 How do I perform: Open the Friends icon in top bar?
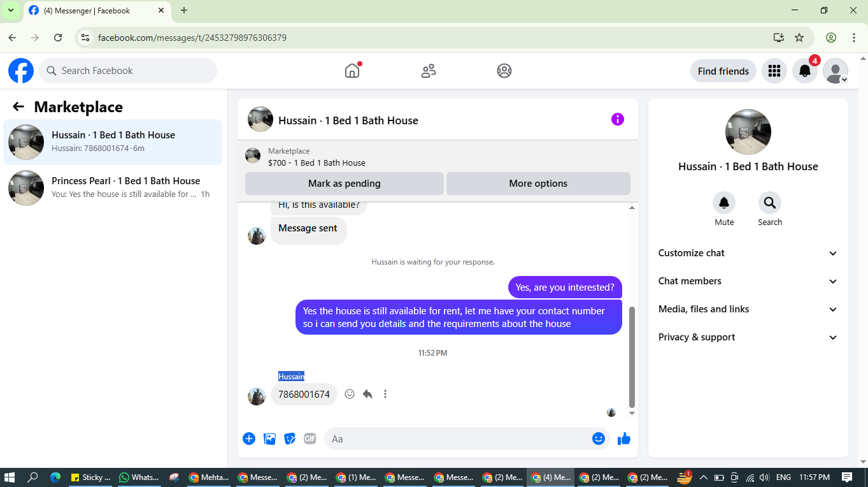tap(429, 71)
